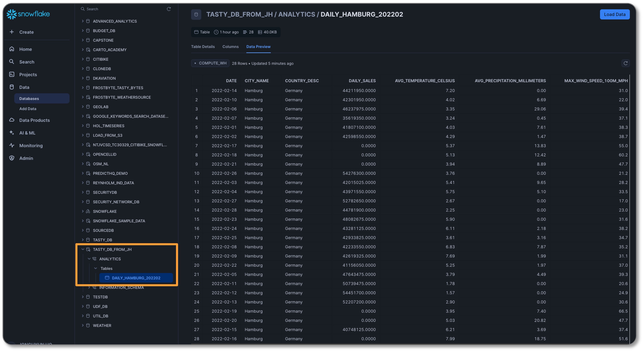Screen dimensions: 644x352
Task: Open Home from the sidebar
Action: tap(25, 49)
